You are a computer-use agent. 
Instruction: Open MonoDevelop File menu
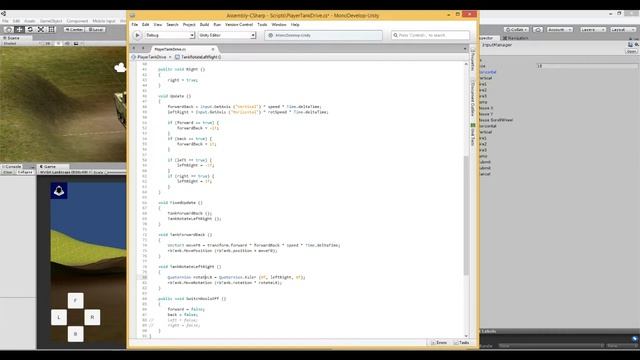click(135, 24)
